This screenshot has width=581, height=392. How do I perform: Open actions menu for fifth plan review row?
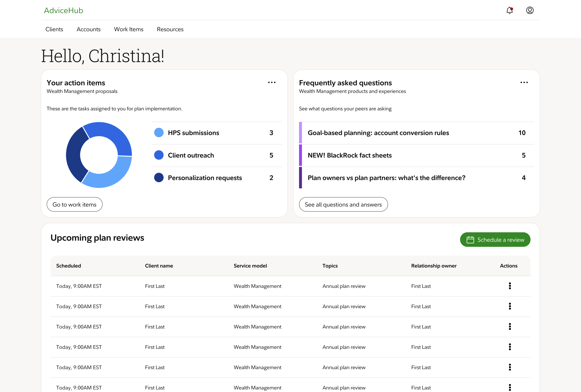[510, 367]
